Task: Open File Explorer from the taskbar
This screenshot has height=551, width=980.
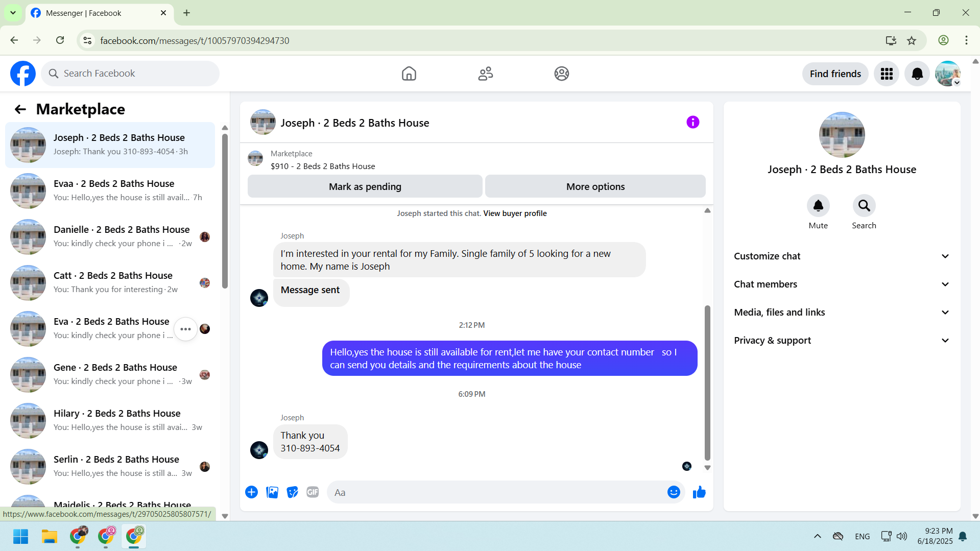Action: coord(49,537)
